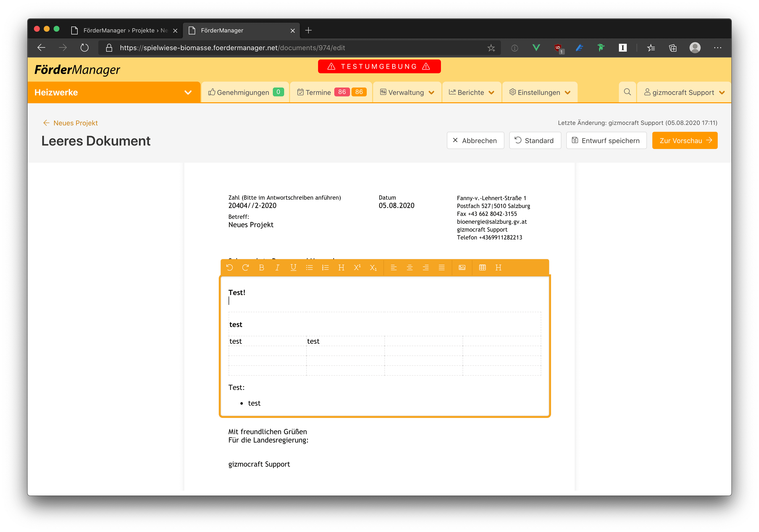Insert a table into the document
Viewport: 759px width, 532px height.
pos(482,267)
